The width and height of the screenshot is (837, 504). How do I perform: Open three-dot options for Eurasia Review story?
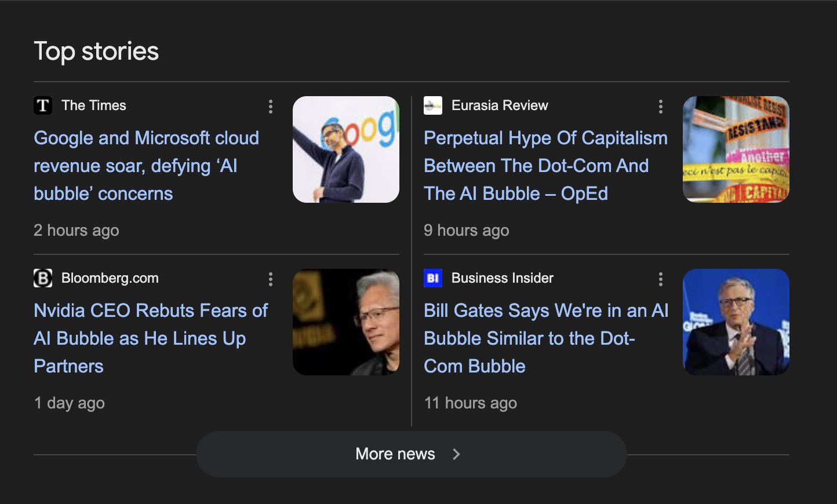click(x=660, y=106)
